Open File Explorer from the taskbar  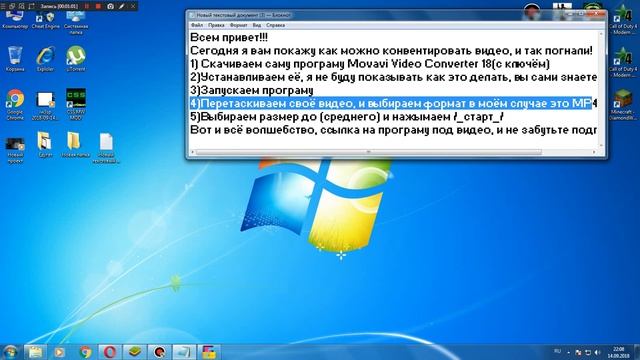point(35,352)
